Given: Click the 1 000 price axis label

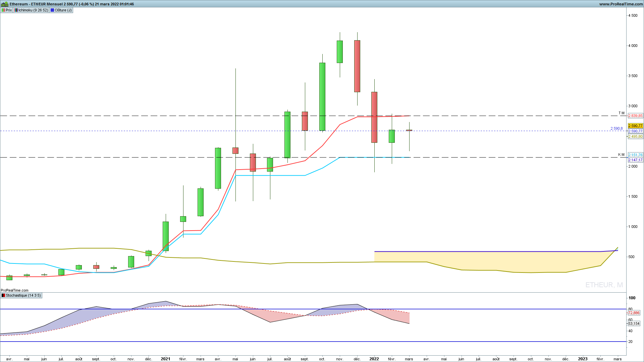Looking at the screenshot, I should [x=633, y=227].
